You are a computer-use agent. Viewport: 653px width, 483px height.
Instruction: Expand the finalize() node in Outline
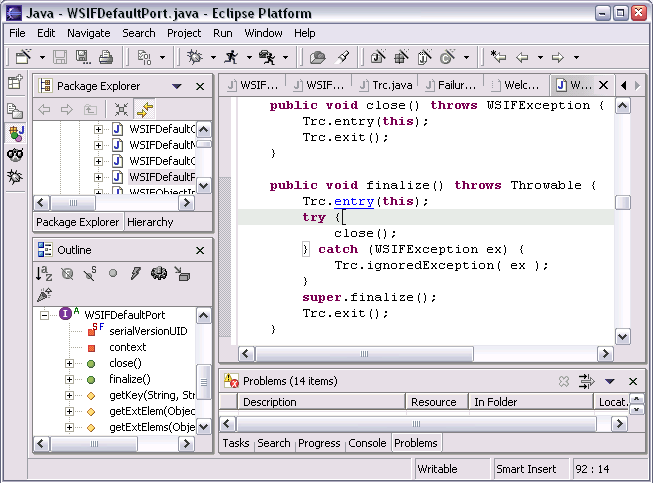[70, 379]
